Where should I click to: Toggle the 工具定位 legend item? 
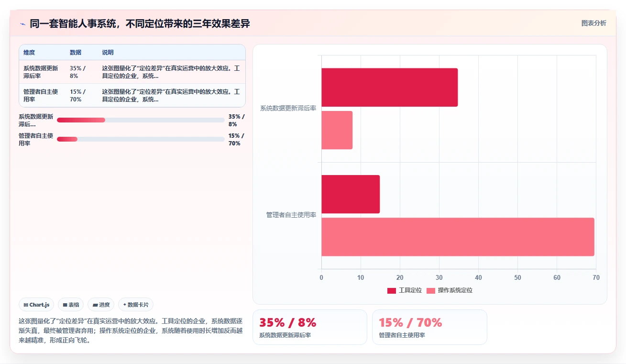(x=405, y=290)
